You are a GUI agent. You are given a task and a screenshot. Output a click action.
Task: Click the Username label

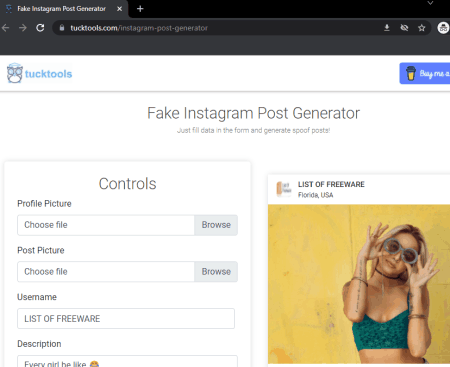[x=37, y=297]
